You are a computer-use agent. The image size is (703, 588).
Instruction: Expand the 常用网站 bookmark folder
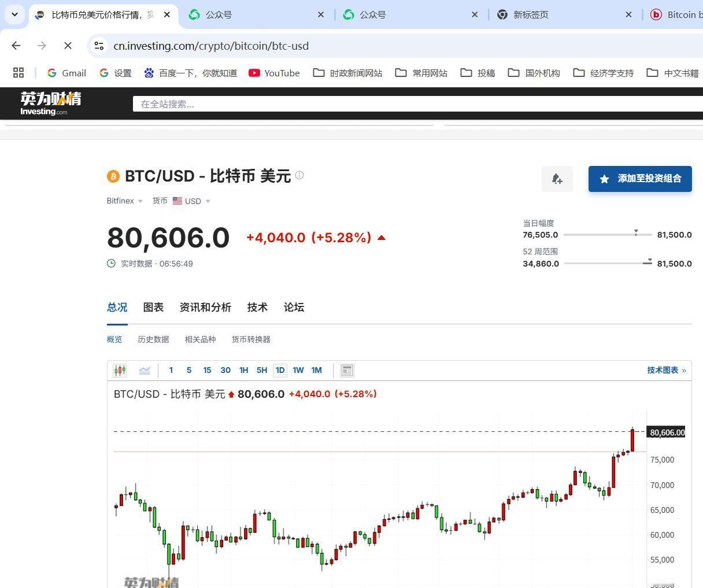coord(421,73)
